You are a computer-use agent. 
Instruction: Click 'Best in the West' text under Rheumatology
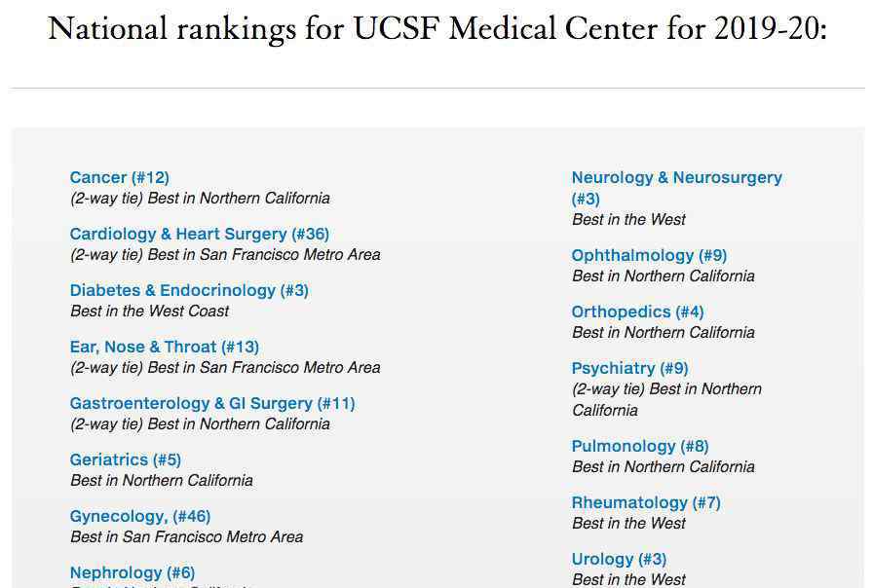(628, 524)
